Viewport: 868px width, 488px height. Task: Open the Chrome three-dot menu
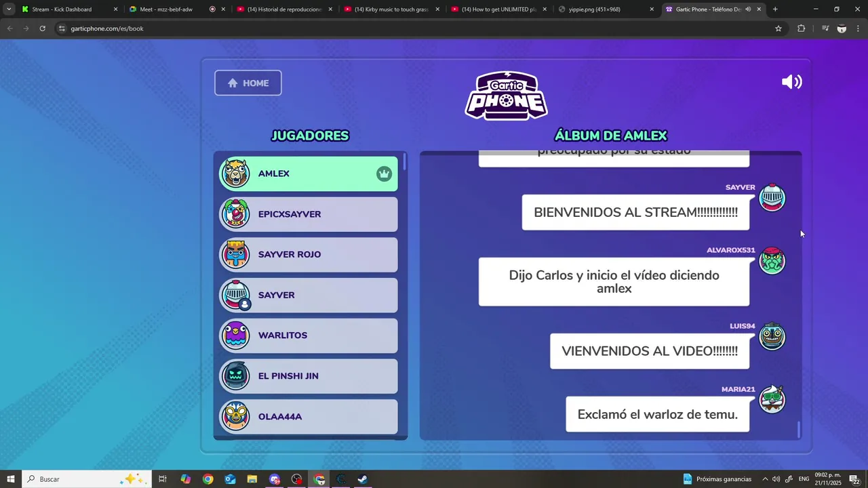point(858,28)
